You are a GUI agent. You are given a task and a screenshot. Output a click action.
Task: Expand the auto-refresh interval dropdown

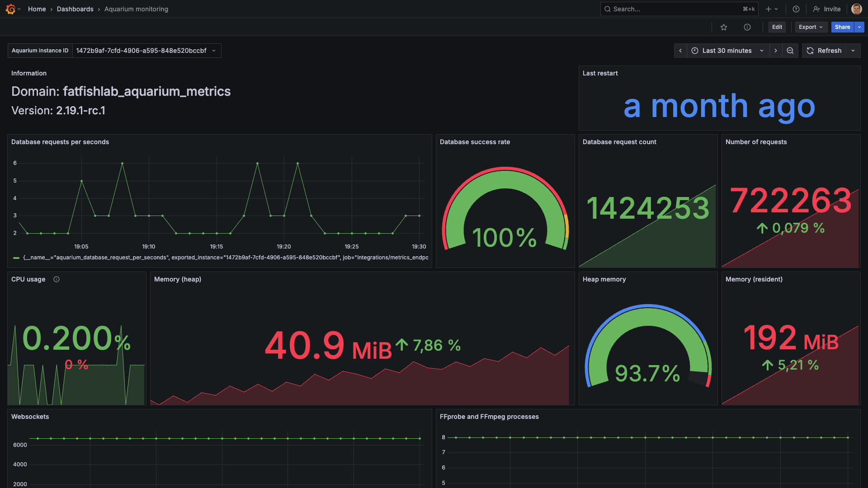click(x=854, y=51)
